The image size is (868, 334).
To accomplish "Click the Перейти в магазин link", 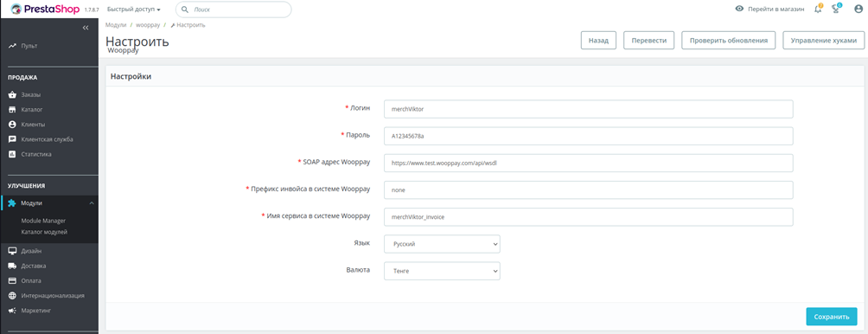I will 769,9.
